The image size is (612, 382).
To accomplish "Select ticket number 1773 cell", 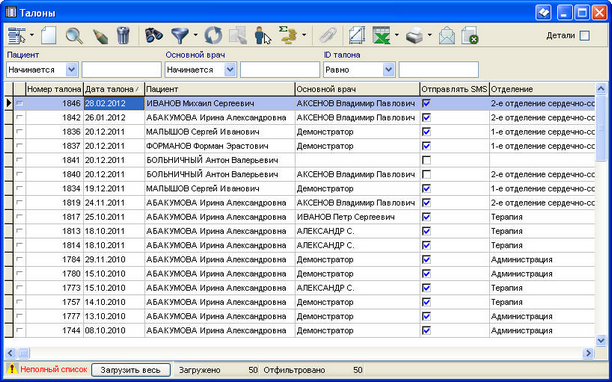I will pyautogui.click(x=54, y=288).
